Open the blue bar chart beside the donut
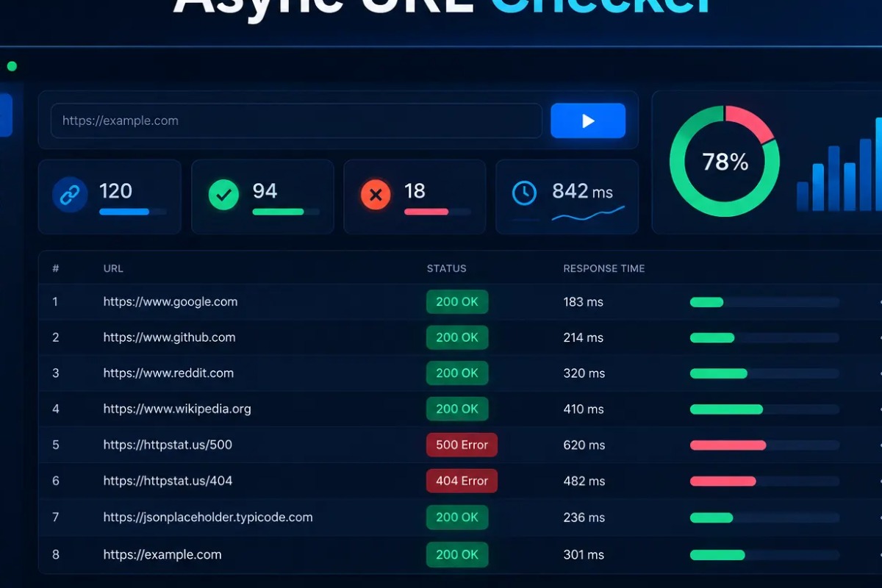Screen dimensions: 882x588 click(839, 165)
